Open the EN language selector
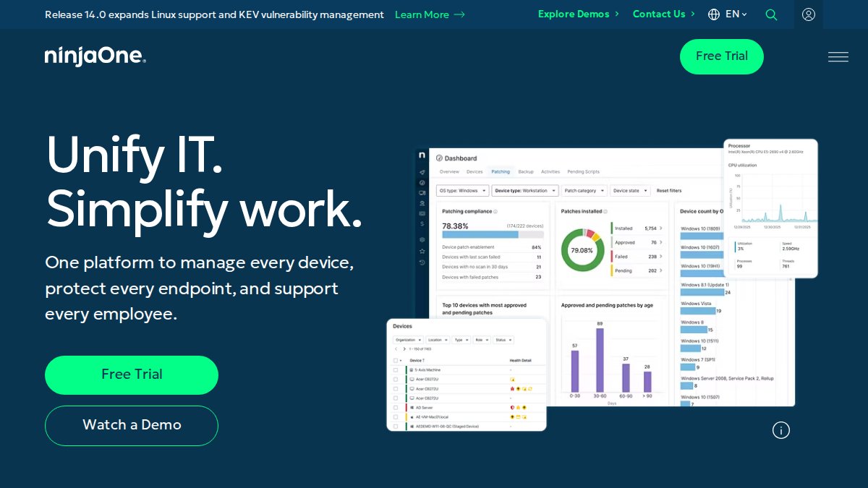This screenshot has height=488, width=868. pyautogui.click(x=736, y=14)
